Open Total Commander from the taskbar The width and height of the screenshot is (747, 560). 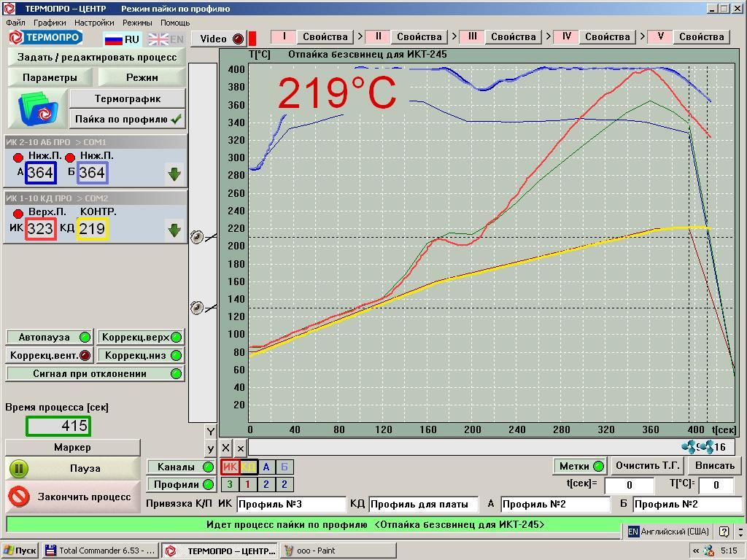click(x=100, y=551)
